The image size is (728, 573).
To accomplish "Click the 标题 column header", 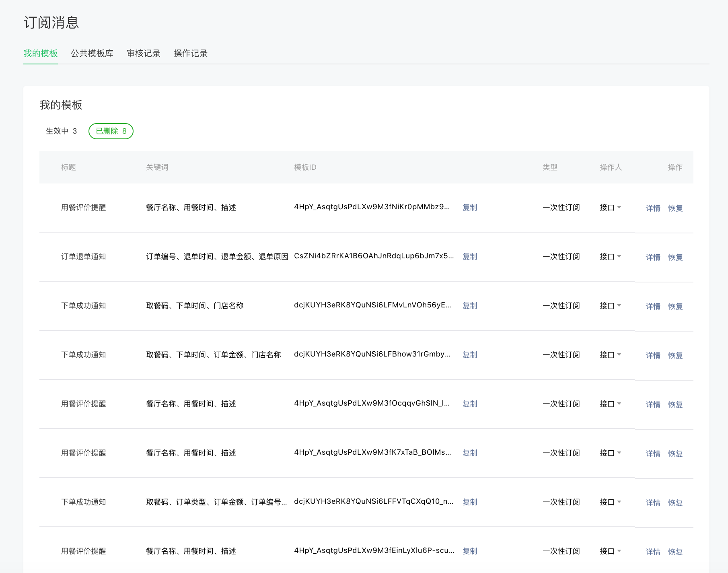I will click(x=68, y=167).
